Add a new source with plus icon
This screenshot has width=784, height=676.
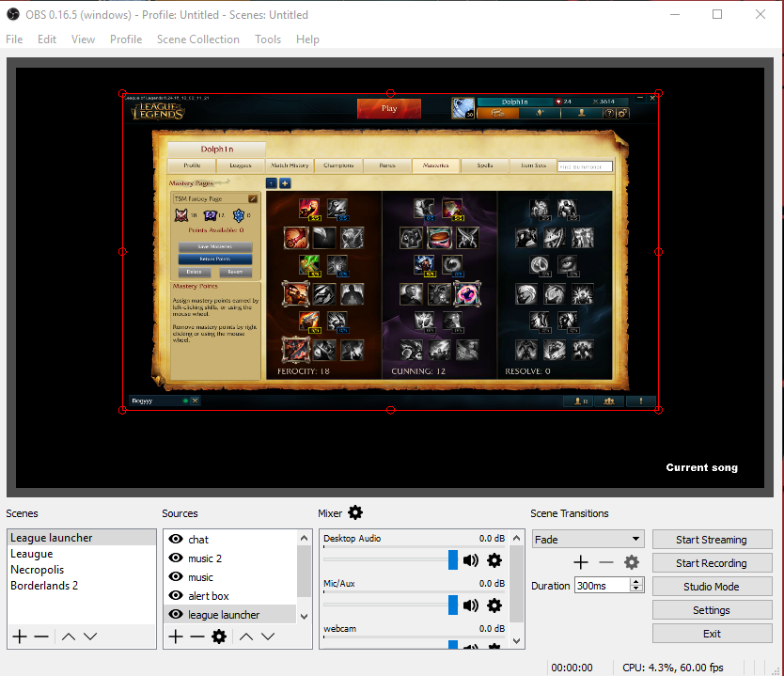pyautogui.click(x=176, y=637)
